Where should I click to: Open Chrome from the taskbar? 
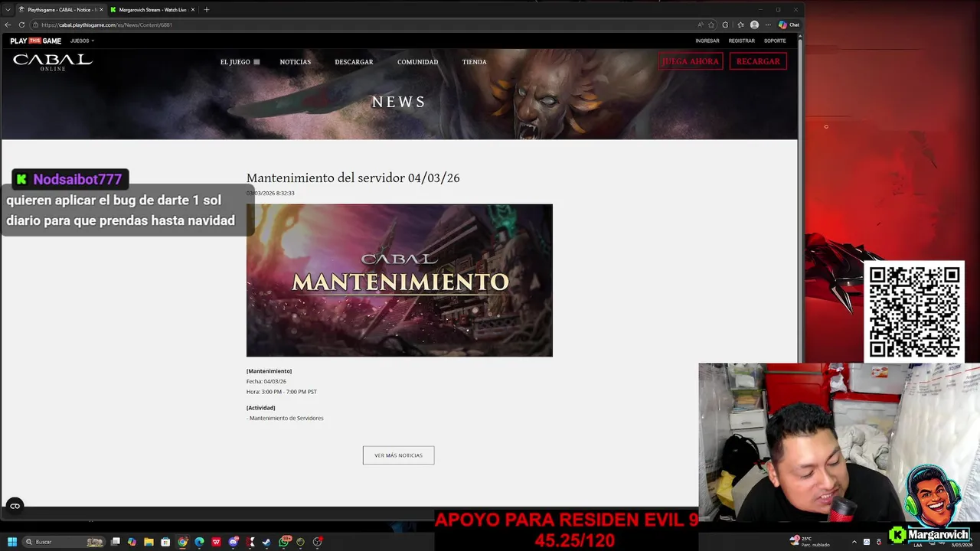(182, 542)
